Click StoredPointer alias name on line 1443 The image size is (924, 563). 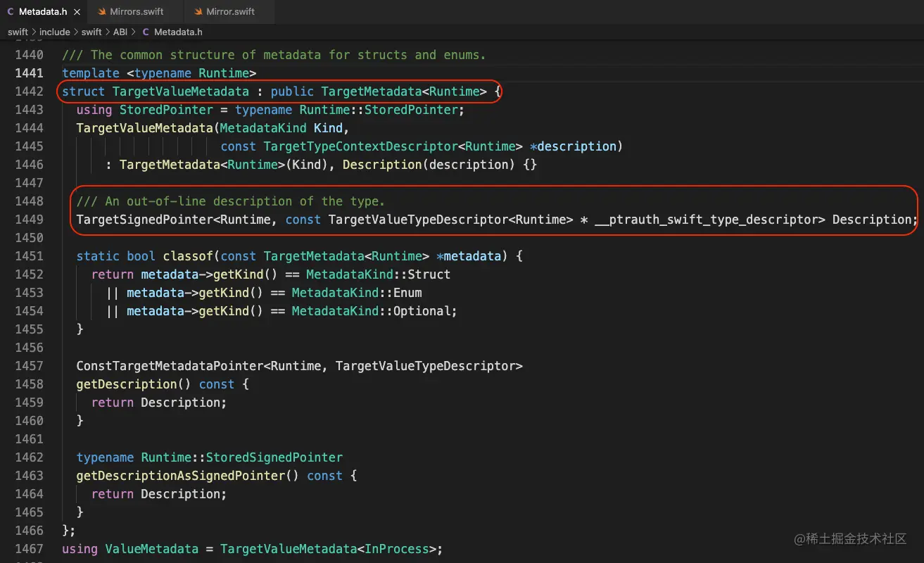pos(166,110)
